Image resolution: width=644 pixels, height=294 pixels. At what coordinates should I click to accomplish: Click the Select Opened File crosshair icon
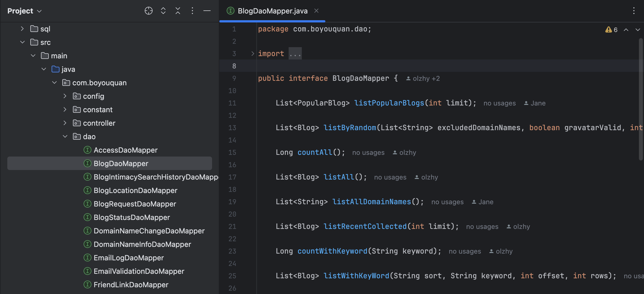[148, 11]
